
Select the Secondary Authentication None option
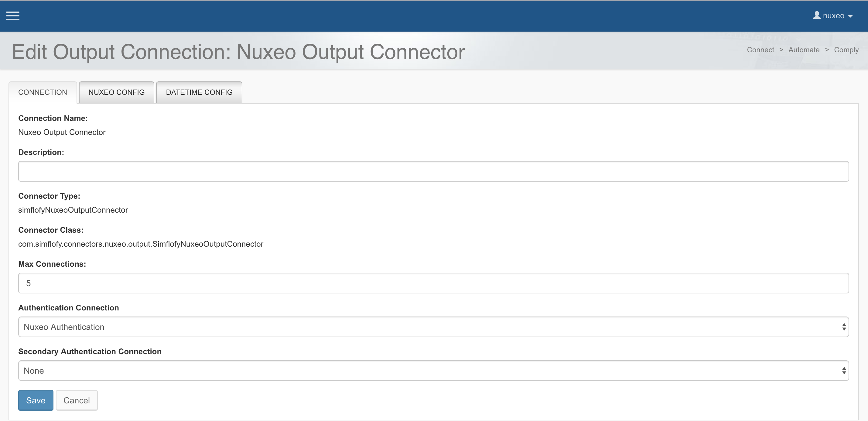tap(433, 371)
